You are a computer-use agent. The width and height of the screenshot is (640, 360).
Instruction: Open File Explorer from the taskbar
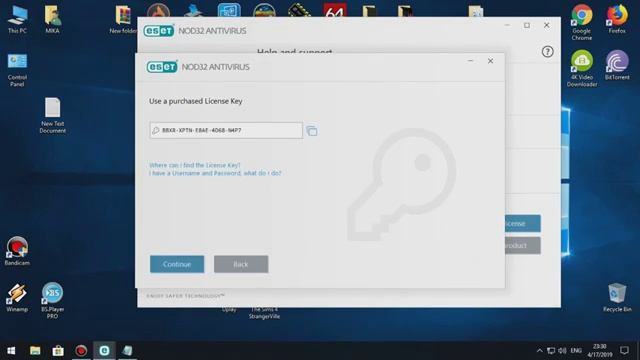35,351
